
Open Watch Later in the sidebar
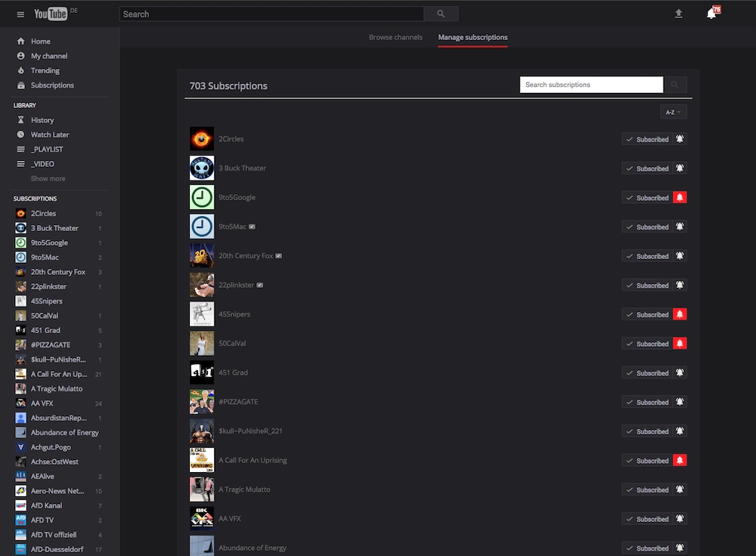[50, 134]
